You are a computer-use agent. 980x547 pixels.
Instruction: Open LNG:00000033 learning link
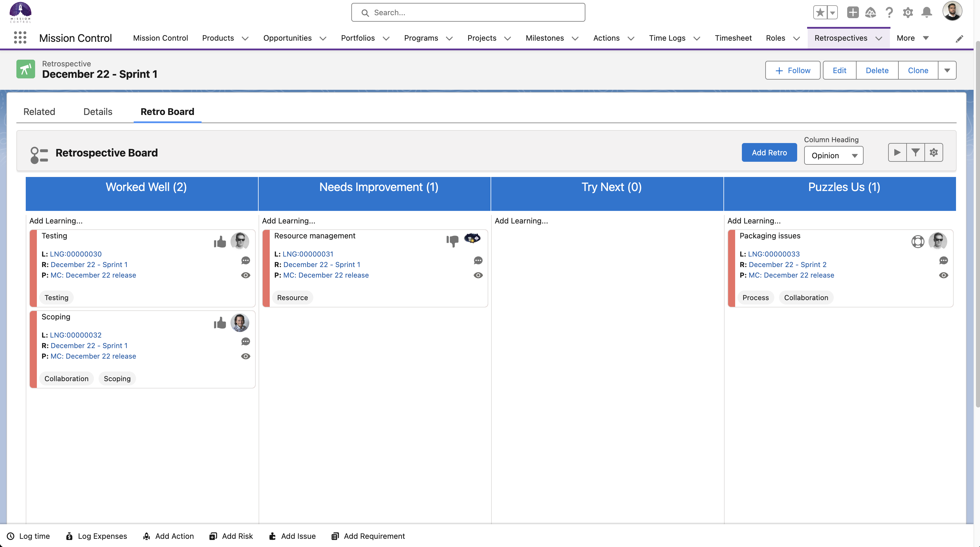coord(773,254)
